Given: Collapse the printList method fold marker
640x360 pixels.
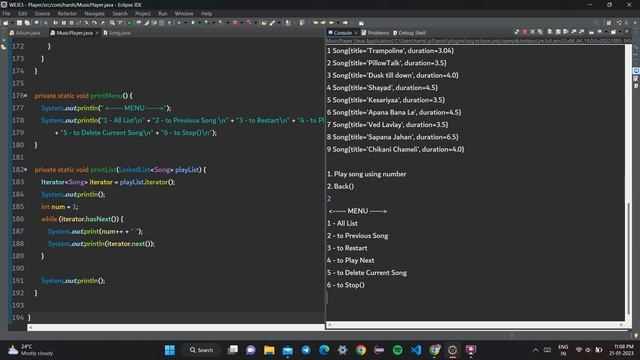Looking at the screenshot, I should pyautogui.click(x=26, y=169).
